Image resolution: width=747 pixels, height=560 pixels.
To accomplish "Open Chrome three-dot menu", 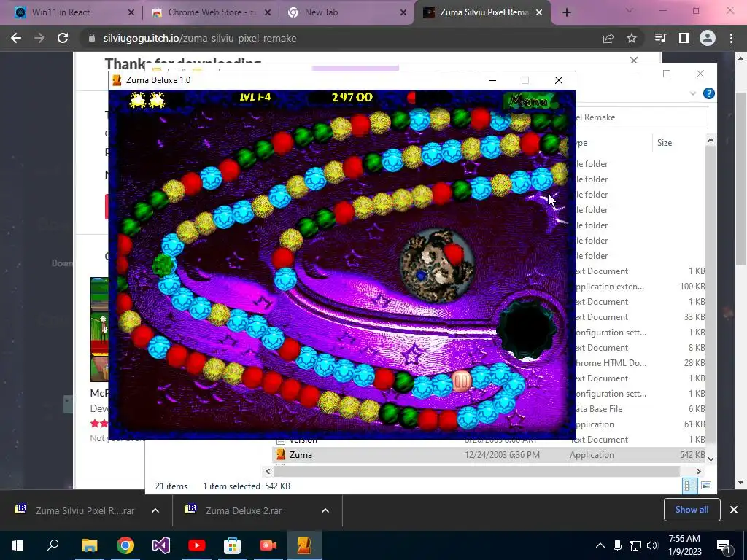I will [731, 38].
